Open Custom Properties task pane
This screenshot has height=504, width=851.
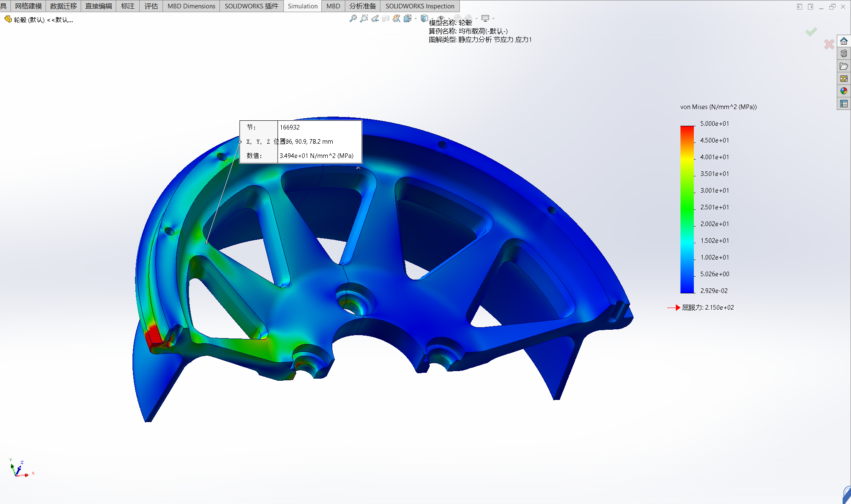pyautogui.click(x=843, y=104)
